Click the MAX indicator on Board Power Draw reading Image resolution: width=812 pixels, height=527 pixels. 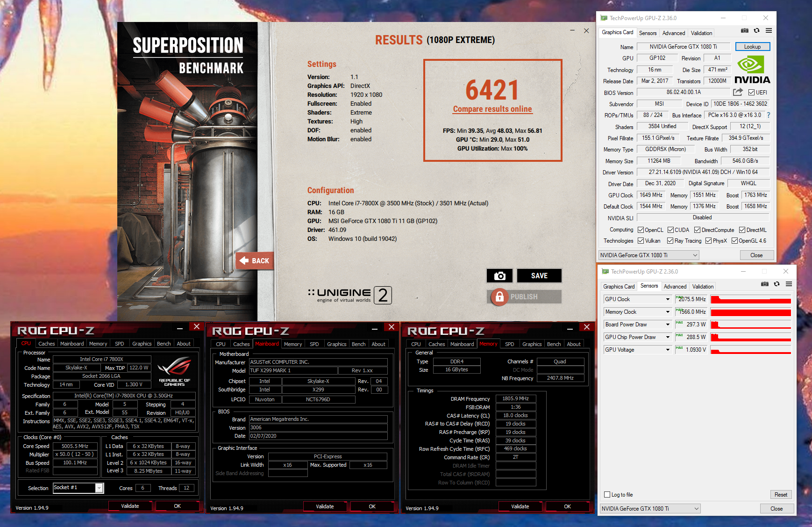click(679, 322)
